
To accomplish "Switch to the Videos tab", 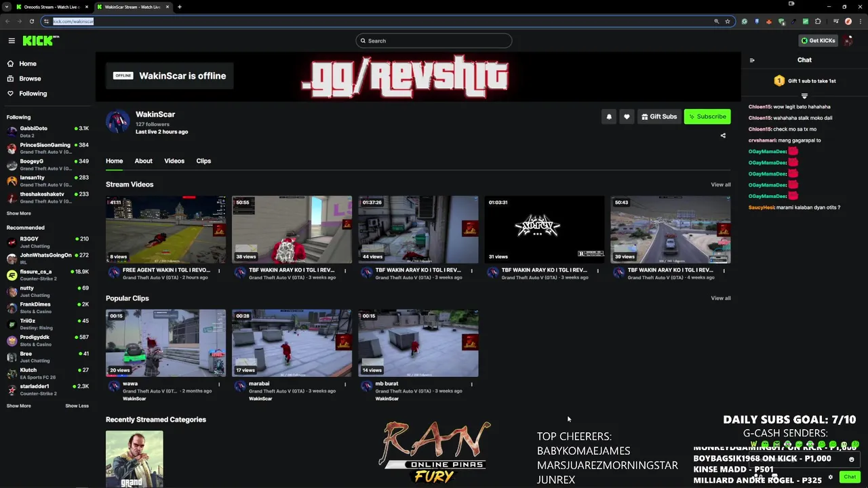I will click(x=174, y=161).
